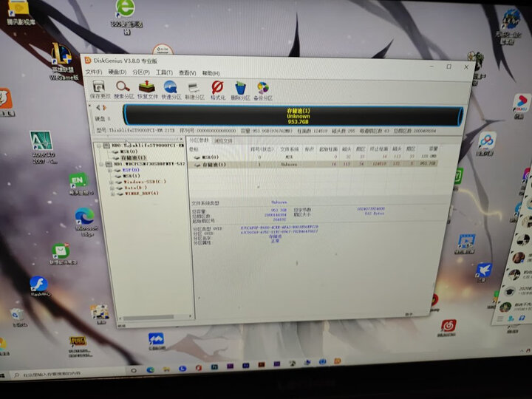Expand the ESP(0) tree node
The width and height of the screenshot is (532, 399).
[x=109, y=170]
